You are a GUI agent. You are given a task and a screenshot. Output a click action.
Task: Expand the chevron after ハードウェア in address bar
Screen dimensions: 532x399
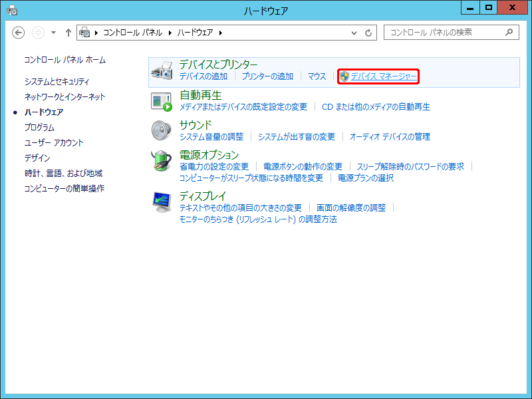click(221, 33)
